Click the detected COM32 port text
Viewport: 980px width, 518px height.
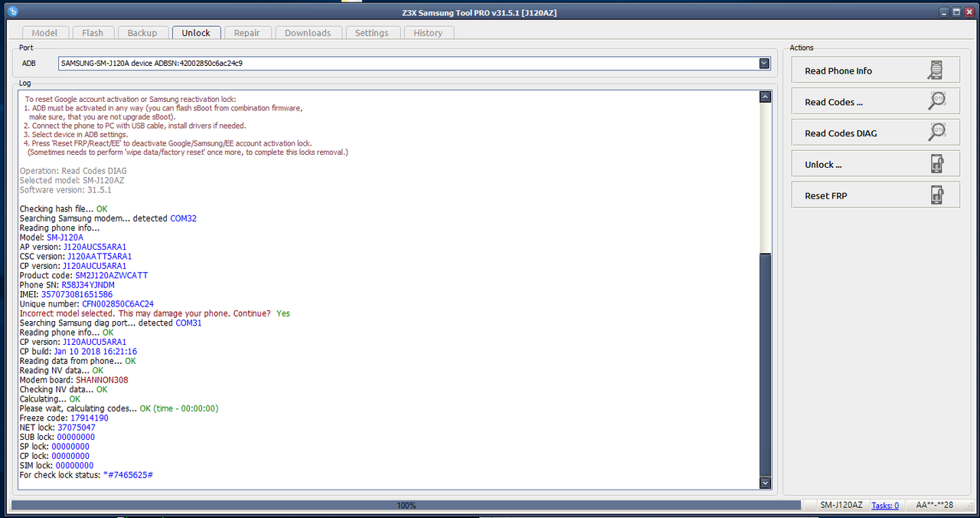coord(184,218)
